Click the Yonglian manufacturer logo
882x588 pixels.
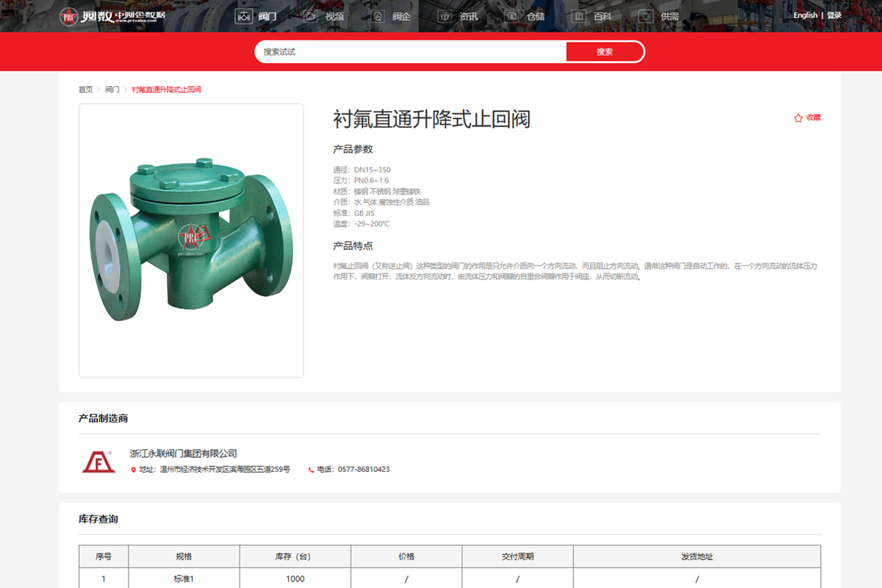(x=98, y=462)
